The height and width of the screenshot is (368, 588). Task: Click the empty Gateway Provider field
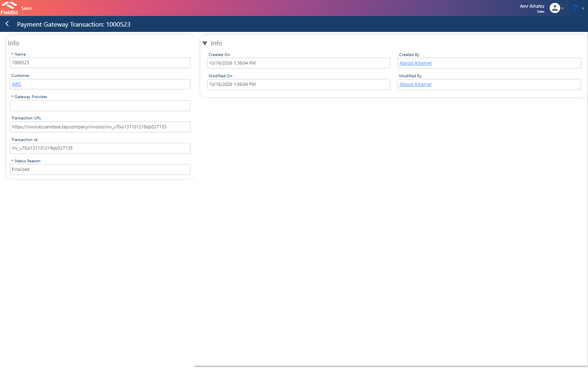point(100,105)
